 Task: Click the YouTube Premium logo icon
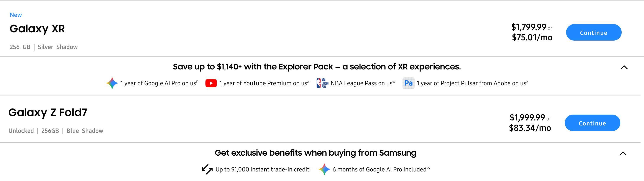point(211,83)
